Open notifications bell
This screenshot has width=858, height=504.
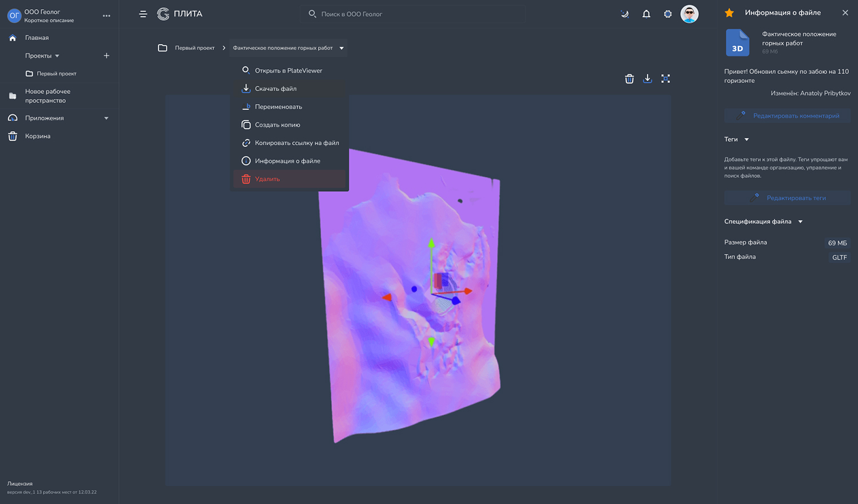[x=646, y=14]
